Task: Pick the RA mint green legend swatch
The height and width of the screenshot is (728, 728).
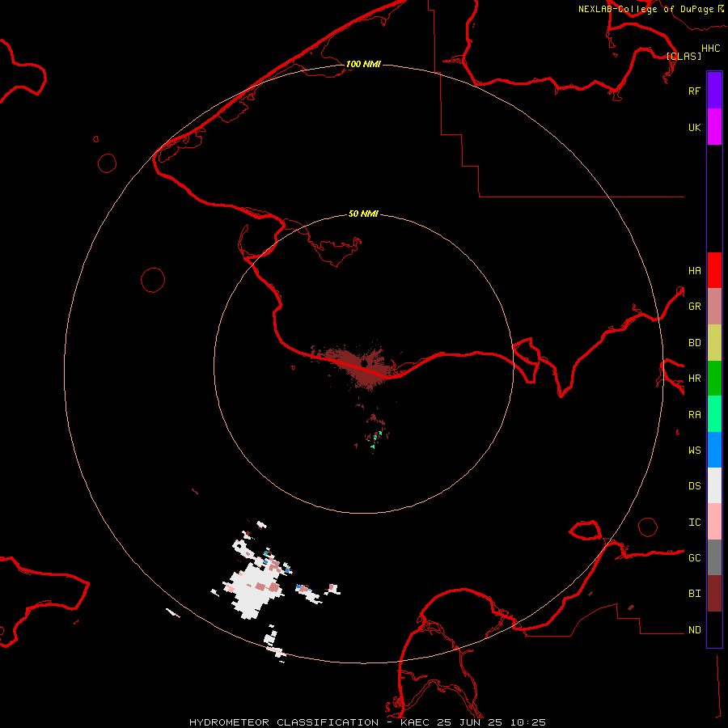Action: (714, 414)
